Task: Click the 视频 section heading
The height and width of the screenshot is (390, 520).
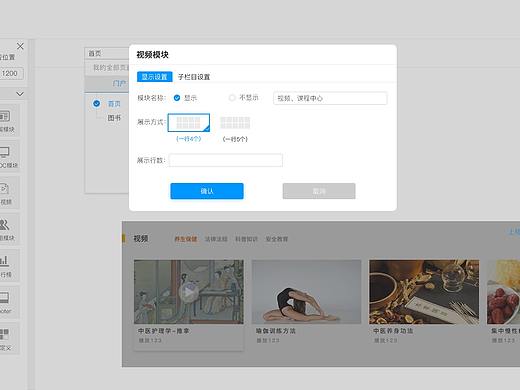Action: 141,239
